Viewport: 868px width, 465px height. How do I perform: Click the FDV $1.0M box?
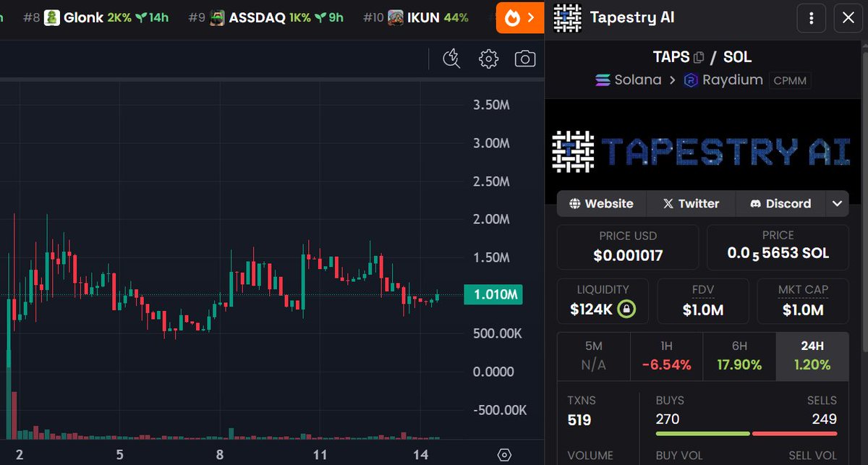pyautogui.click(x=702, y=301)
